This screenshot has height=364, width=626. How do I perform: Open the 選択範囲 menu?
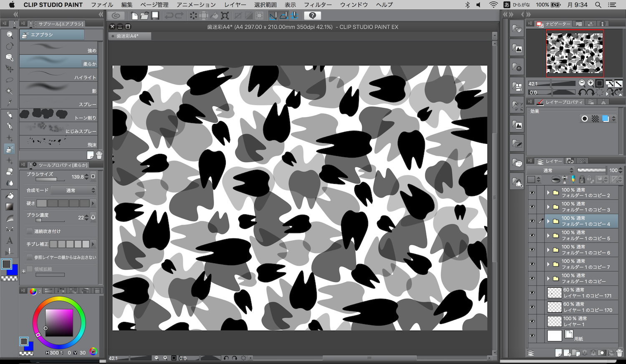coord(265,5)
